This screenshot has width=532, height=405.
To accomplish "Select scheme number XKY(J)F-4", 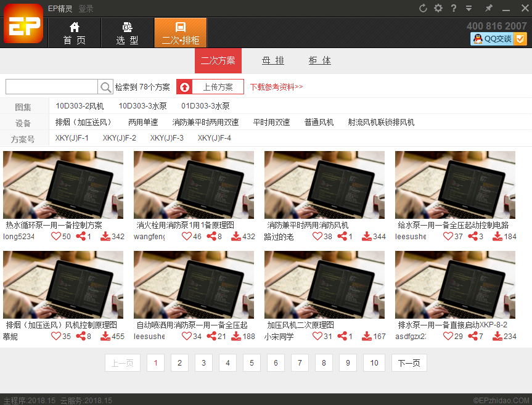I will click(215, 138).
